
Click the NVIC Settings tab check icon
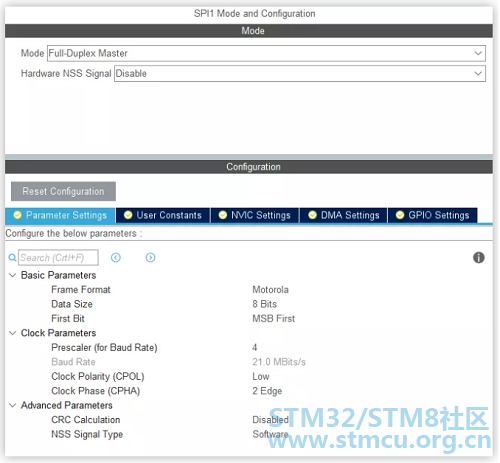tap(223, 215)
